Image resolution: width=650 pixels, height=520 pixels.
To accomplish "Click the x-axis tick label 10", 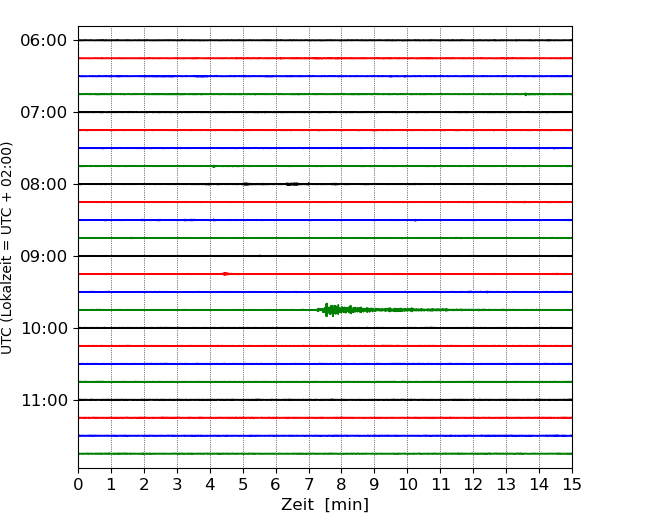I will click(x=407, y=484).
